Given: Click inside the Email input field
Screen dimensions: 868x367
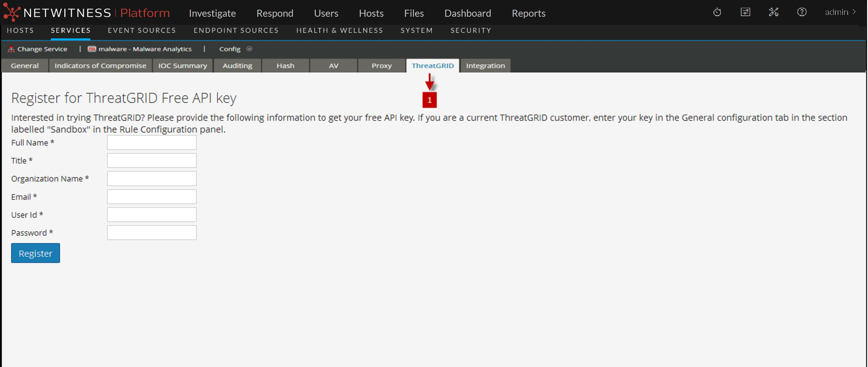Looking at the screenshot, I should click(151, 196).
